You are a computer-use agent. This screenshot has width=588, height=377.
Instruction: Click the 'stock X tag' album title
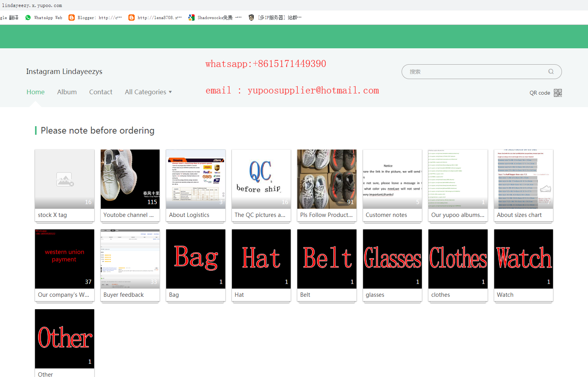pyautogui.click(x=52, y=215)
